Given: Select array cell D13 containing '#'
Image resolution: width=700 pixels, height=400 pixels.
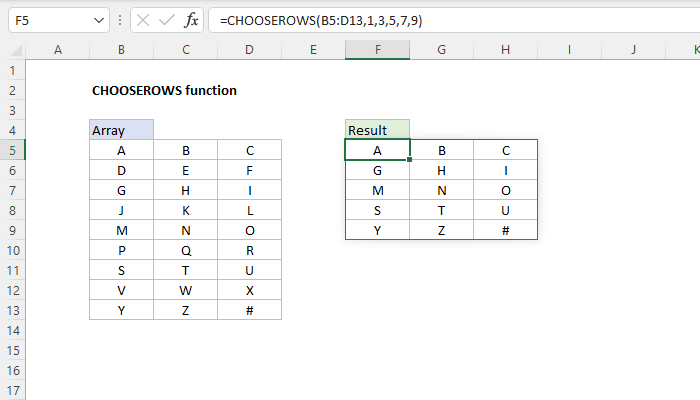Looking at the screenshot, I should tap(250, 310).
